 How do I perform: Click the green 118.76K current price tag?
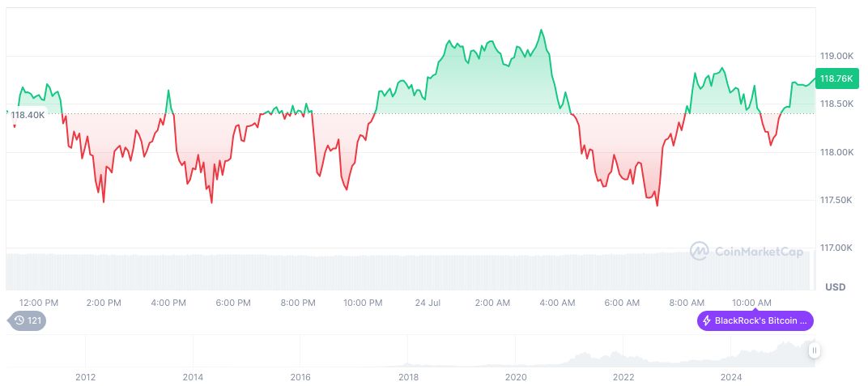pos(836,78)
